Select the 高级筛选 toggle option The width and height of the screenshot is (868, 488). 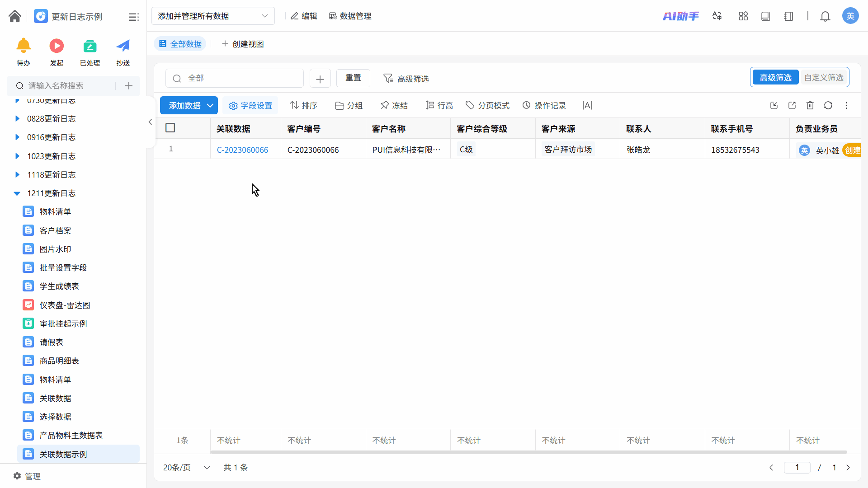click(775, 77)
